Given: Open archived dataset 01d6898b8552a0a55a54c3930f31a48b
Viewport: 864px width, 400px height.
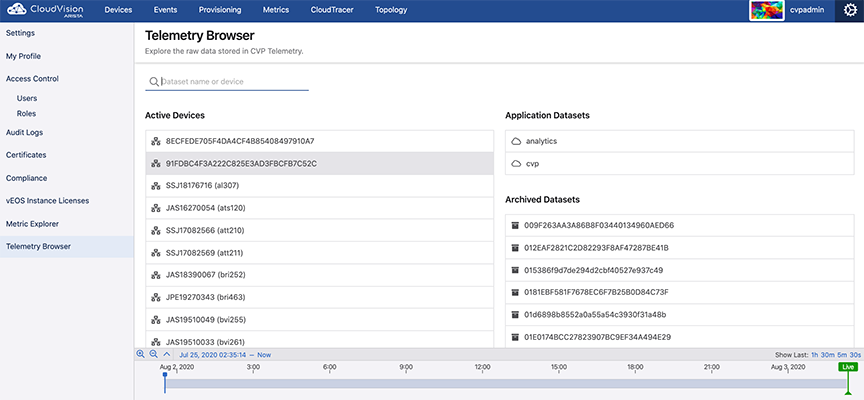Looking at the screenshot, I should coord(679,315).
